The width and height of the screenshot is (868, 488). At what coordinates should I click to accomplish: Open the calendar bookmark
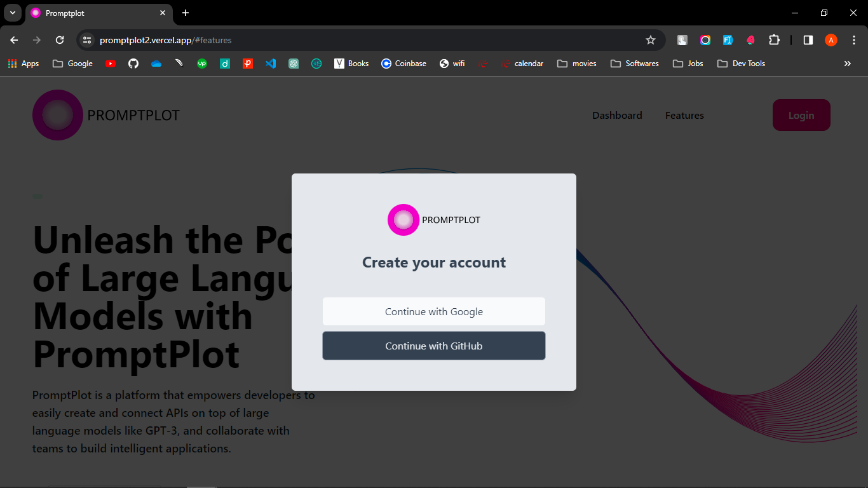[522, 64]
